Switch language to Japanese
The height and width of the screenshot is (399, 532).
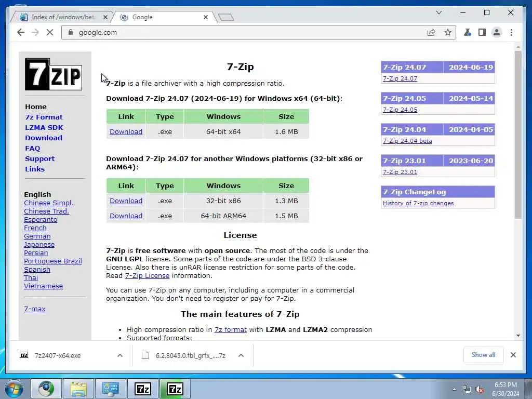point(39,244)
